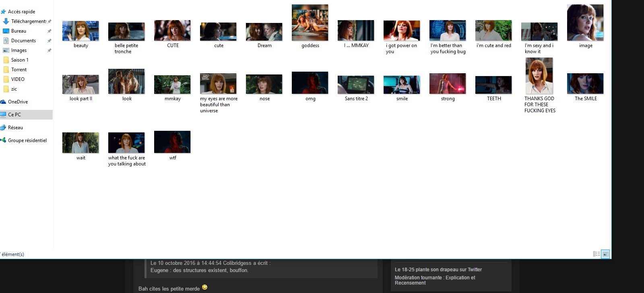This screenshot has height=293, width=644.
Task: Select 'Sans titre 2' image file
Action: coord(356,85)
